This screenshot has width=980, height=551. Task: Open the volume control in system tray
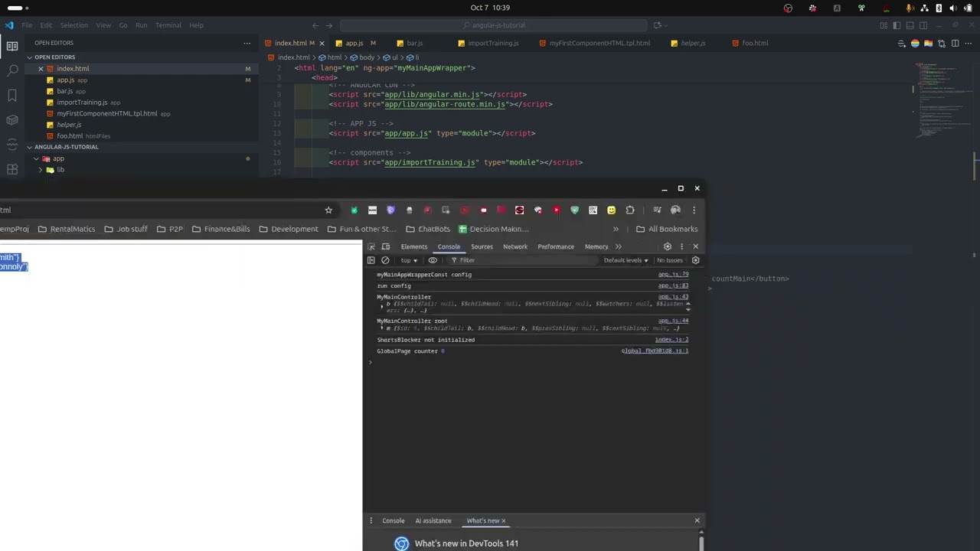point(953,8)
